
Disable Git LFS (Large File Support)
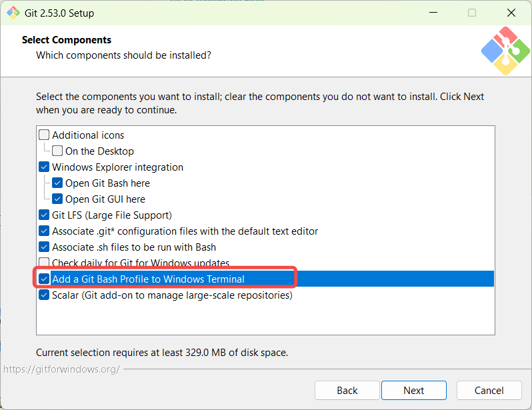pos(45,215)
